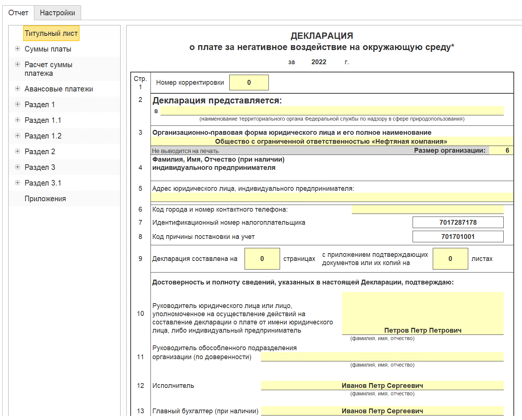522x420 pixels.
Task: Select the Раздел 2 tree item label
Action: coord(40,152)
